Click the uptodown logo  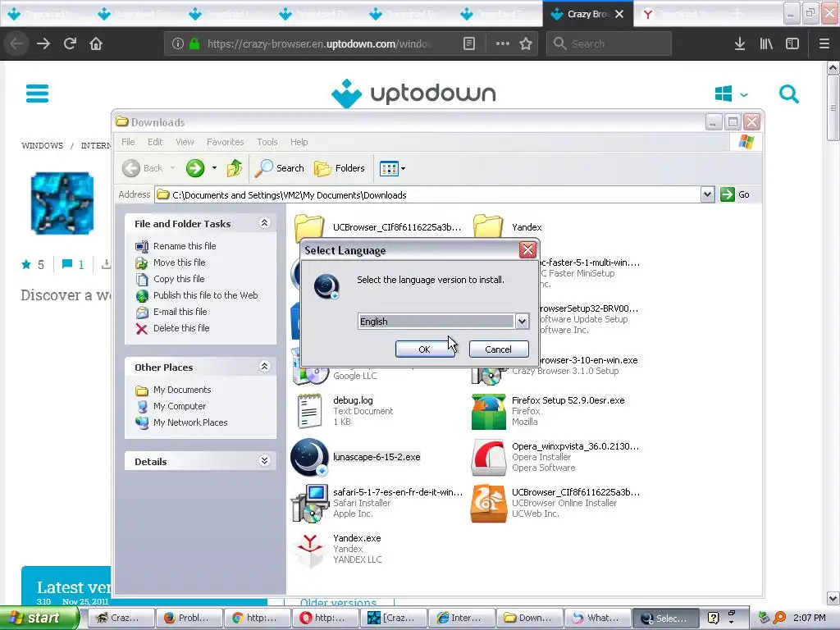pyautogui.click(x=413, y=94)
